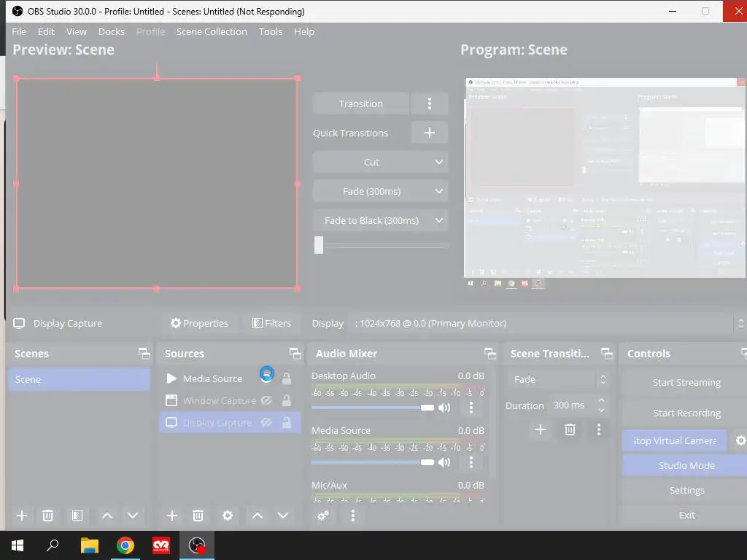This screenshot has height=560, width=747.
Task: Open selected source properties gear
Action: pyautogui.click(x=228, y=516)
